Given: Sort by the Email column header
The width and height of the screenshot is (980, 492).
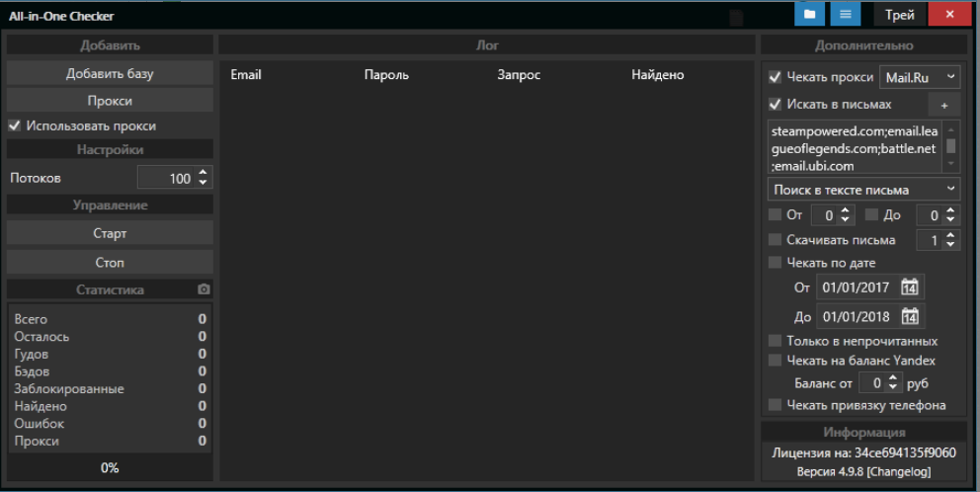Looking at the screenshot, I should (246, 75).
